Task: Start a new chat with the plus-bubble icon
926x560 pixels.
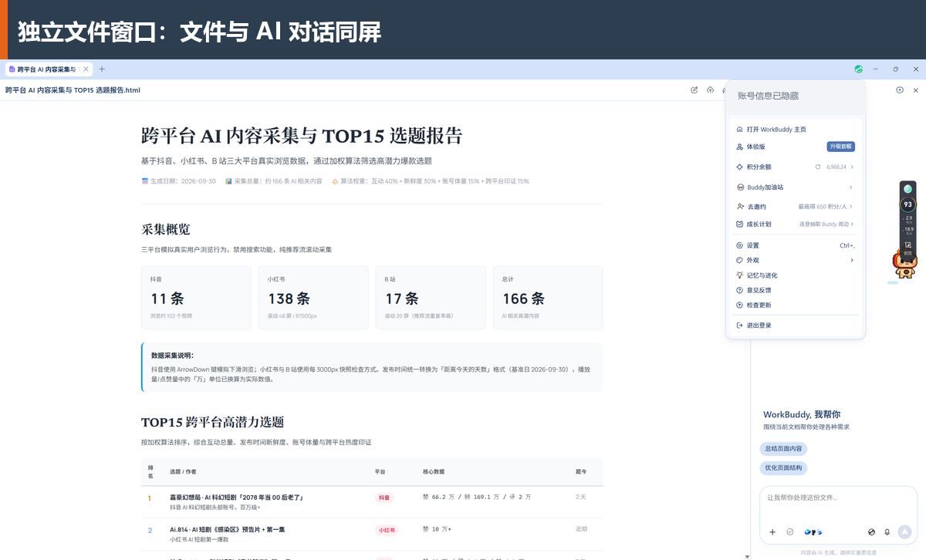Action: tap(900, 90)
